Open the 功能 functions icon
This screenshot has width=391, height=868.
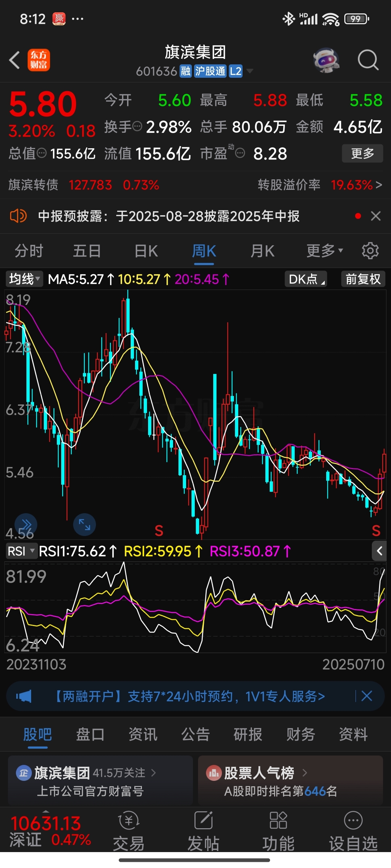coord(278,820)
